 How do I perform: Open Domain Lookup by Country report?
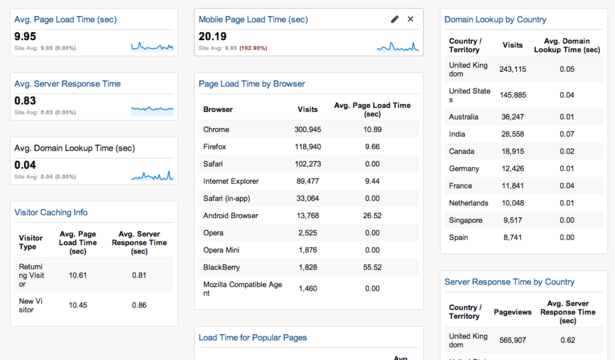tap(495, 20)
